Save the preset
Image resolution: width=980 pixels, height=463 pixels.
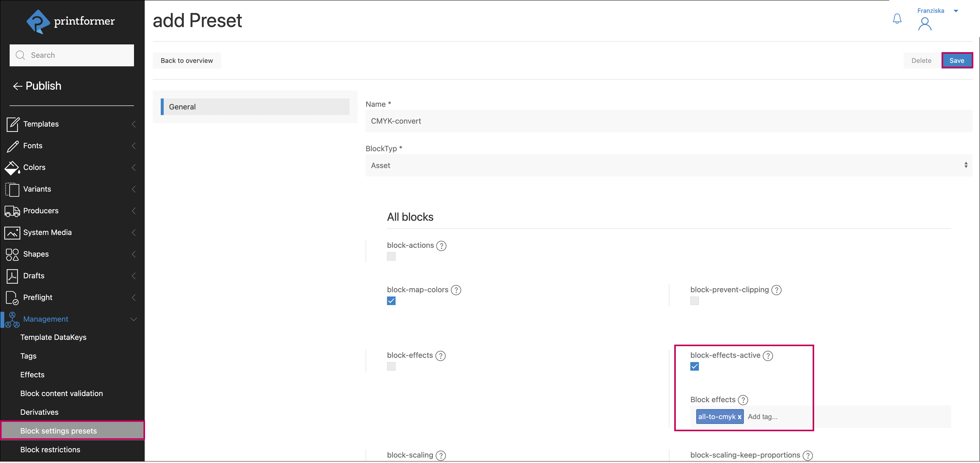point(956,61)
